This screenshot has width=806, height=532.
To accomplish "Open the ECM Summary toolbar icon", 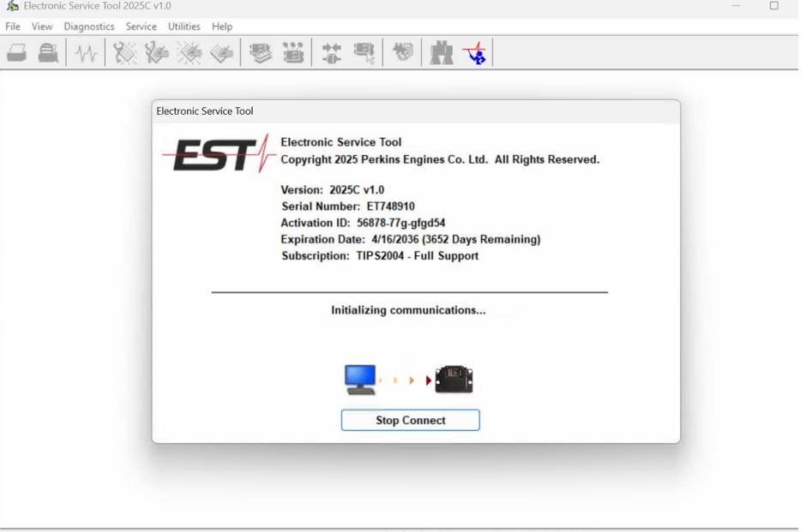I will click(x=261, y=53).
